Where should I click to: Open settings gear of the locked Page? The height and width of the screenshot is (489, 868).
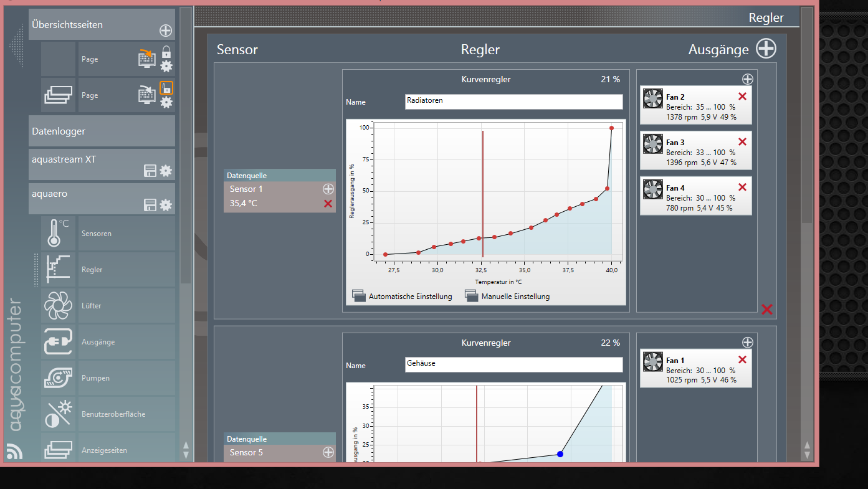pos(166,66)
